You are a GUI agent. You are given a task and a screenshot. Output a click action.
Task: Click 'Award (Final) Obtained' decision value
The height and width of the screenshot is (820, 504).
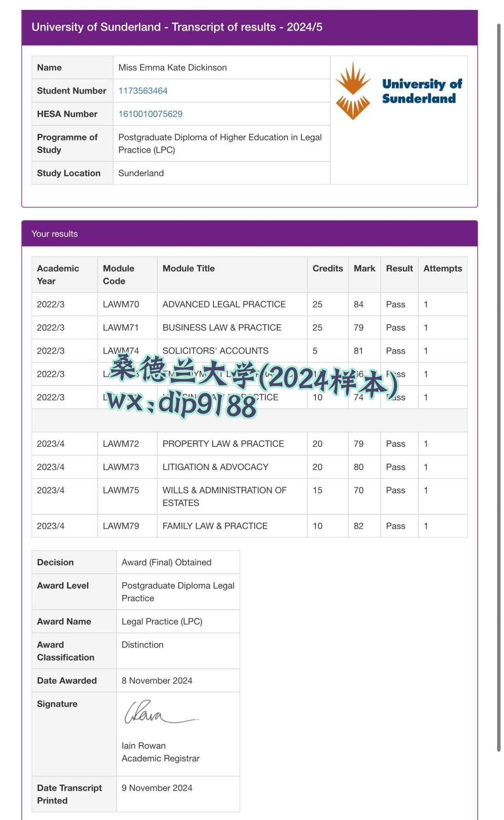point(167,562)
